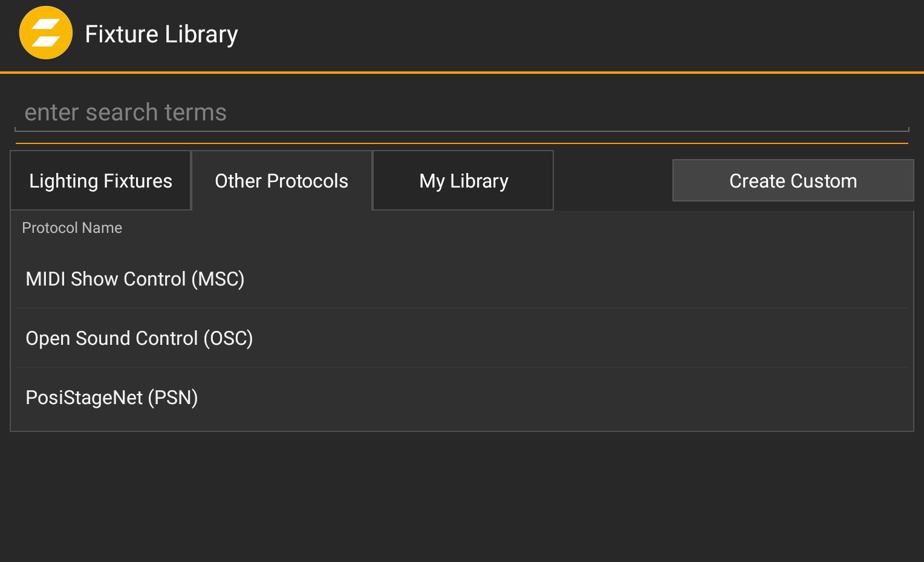Open the MSC protocol list item
The width and height of the screenshot is (924, 562).
point(135,279)
